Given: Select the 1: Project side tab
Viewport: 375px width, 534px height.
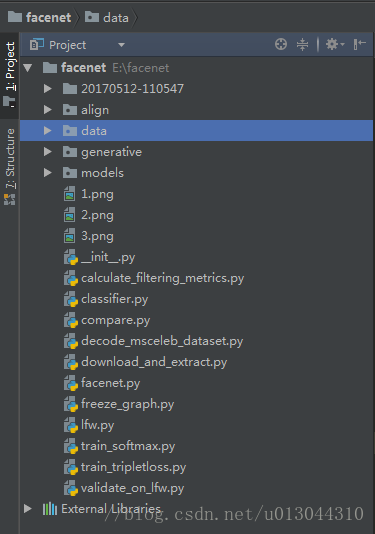Looking at the screenshot, I should click(10, 74).
